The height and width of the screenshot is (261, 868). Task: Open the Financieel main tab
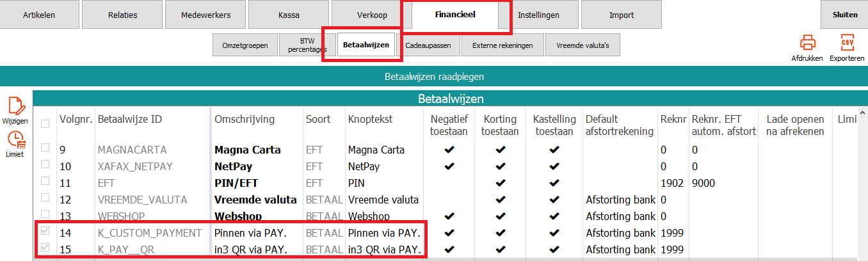click(454, 15)
